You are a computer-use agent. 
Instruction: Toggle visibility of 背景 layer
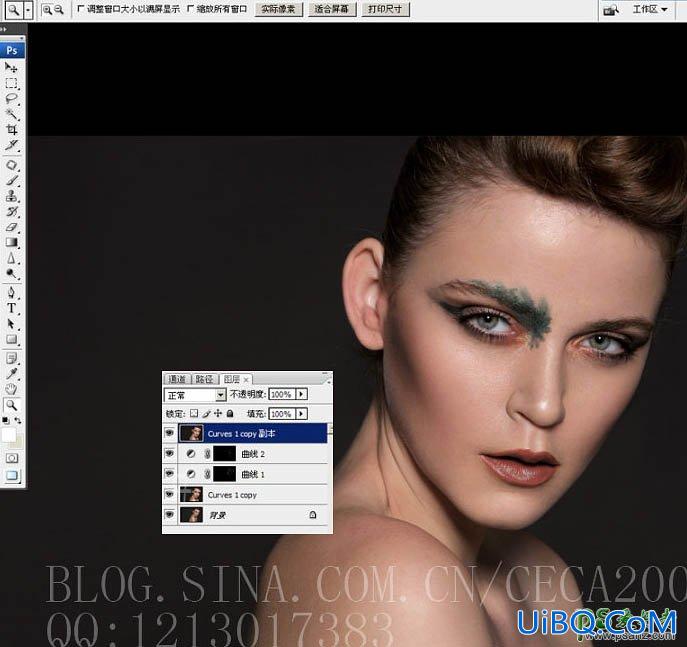tap(170, 515)
